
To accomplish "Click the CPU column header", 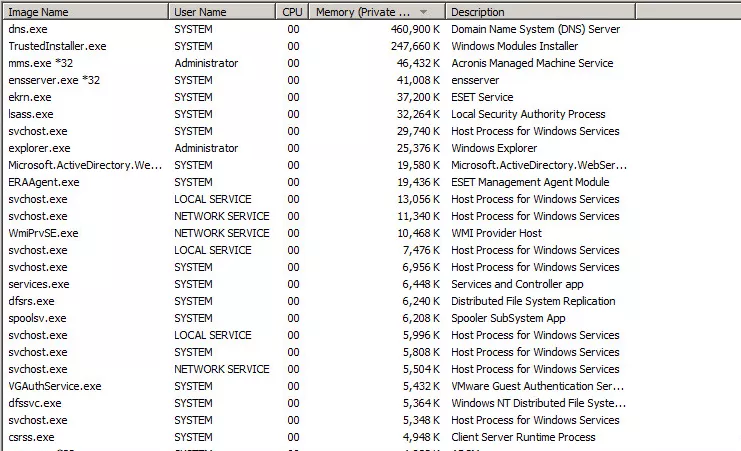I will (292, 12).
